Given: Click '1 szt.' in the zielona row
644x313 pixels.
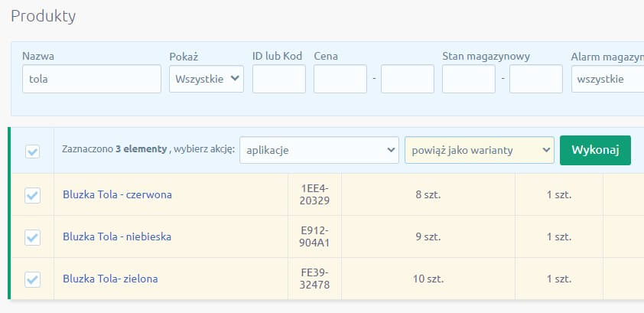Looking at the screenshot, I should [559, 279].
